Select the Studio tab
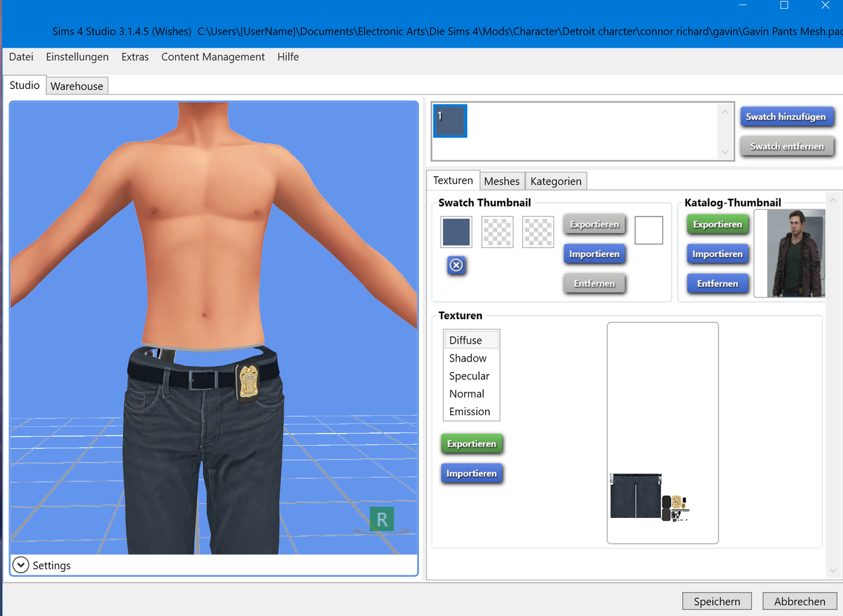 (25, 85)
